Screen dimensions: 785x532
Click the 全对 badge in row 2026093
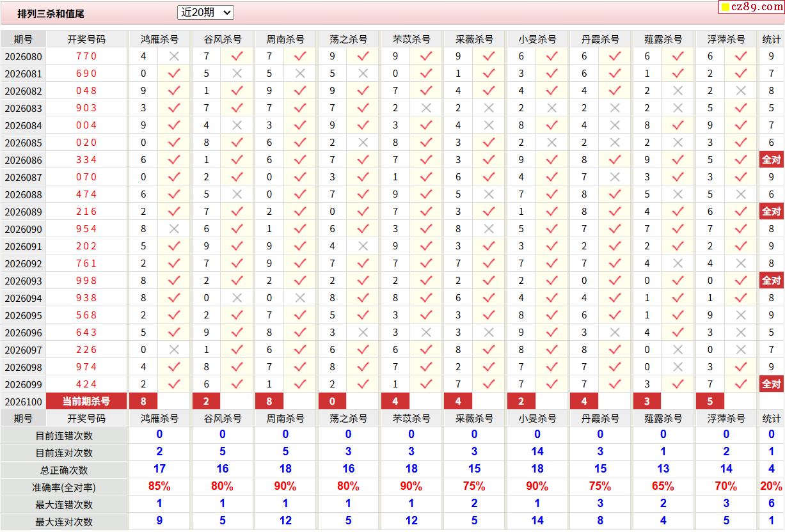771,281
